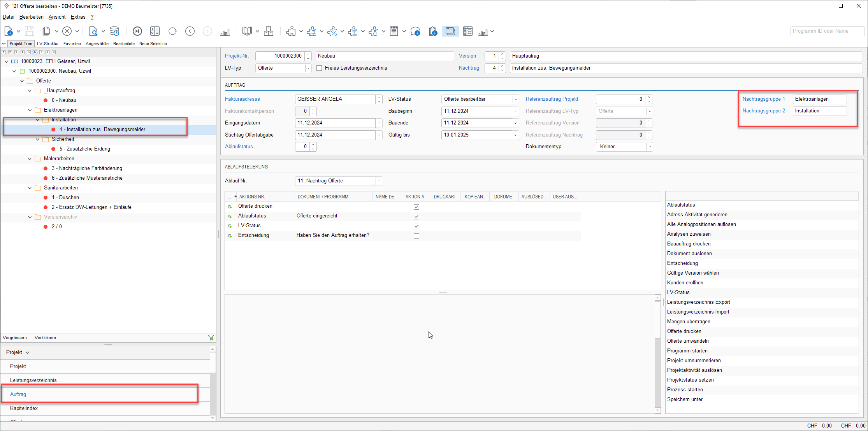Click the open book icon
The width and height of the screenshot is (868, 431).
247,31
